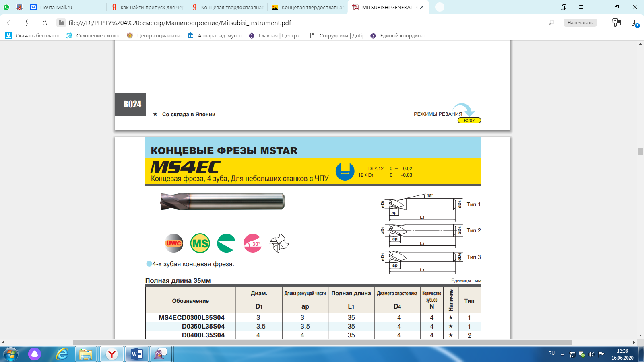Focus the address bar file URL

[x=180, y=23]
